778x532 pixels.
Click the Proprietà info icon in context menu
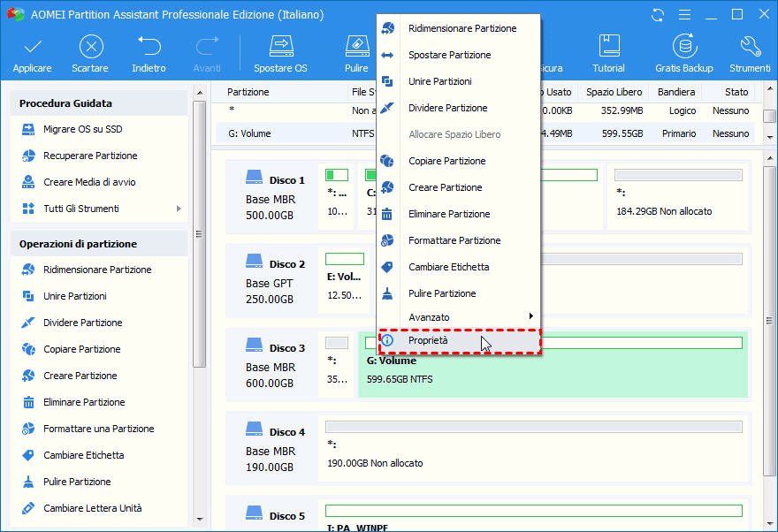click(x=387, y=340)
